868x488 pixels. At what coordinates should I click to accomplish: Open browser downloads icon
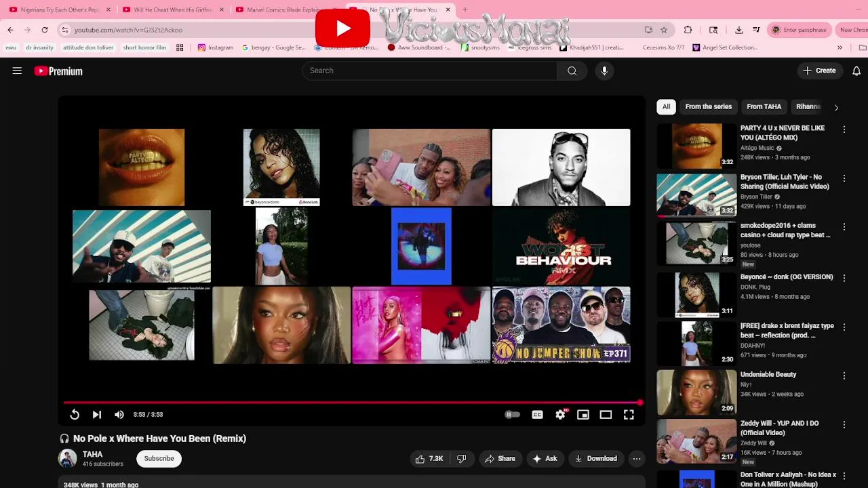pyautogui.click(x=738, y=30)
